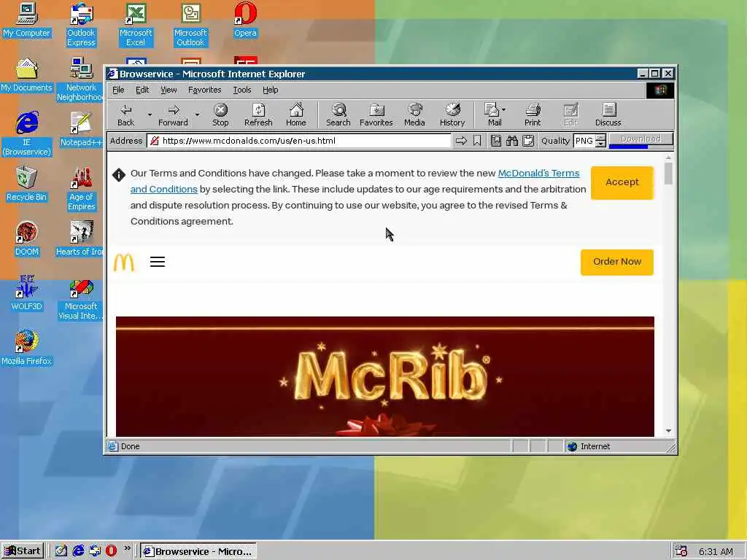
Task: Select the DOOM desktop icon
Action: (x=27, y=239)
